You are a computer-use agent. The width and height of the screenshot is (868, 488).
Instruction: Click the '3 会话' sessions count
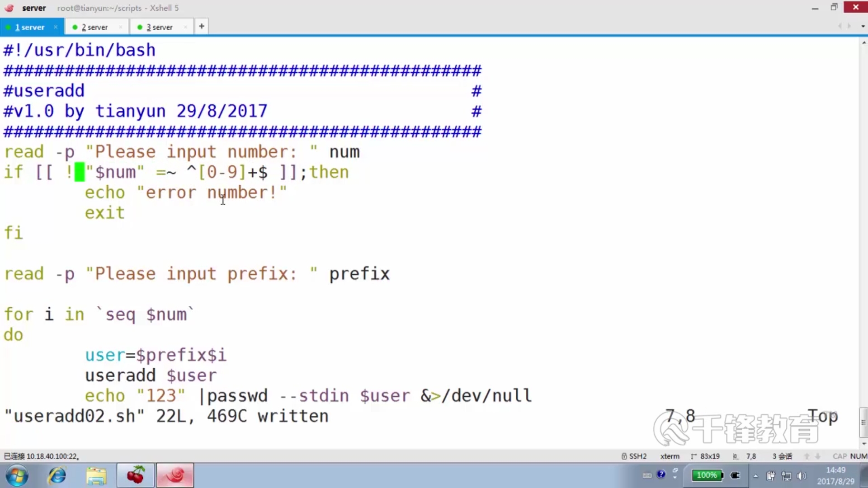pyautogui.click(x=782, y=456)
